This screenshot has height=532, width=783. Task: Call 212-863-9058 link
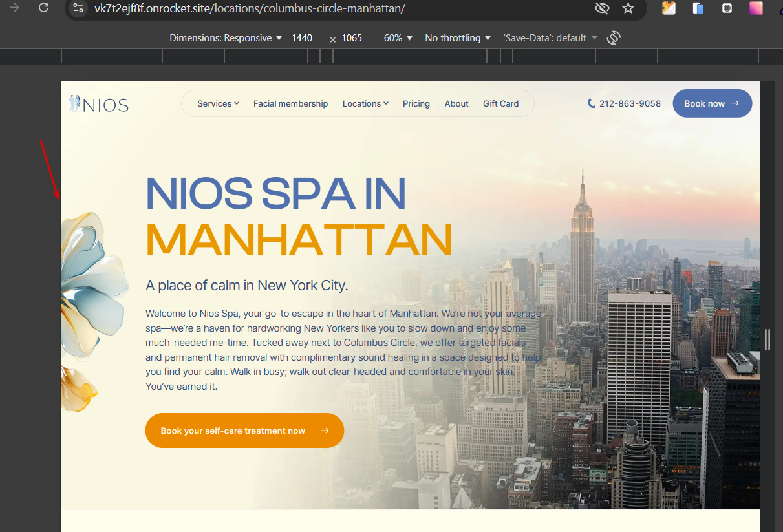630,103
